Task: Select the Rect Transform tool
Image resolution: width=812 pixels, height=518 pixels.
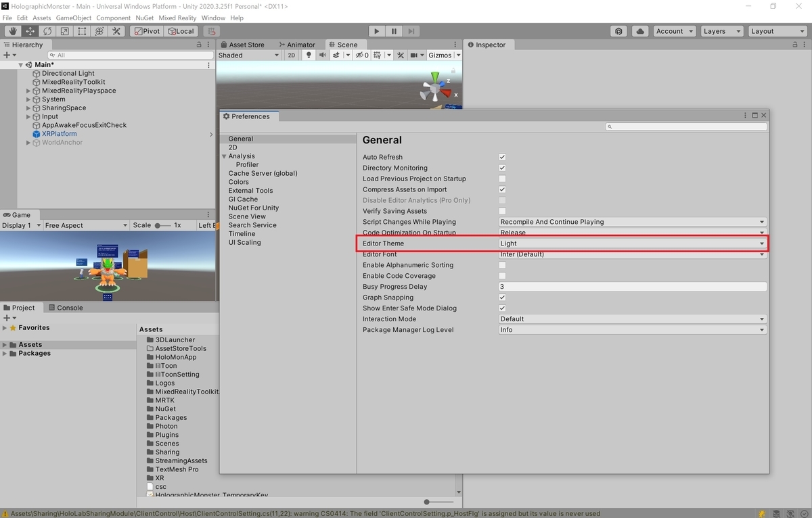Action: click(x=82, y=31)
